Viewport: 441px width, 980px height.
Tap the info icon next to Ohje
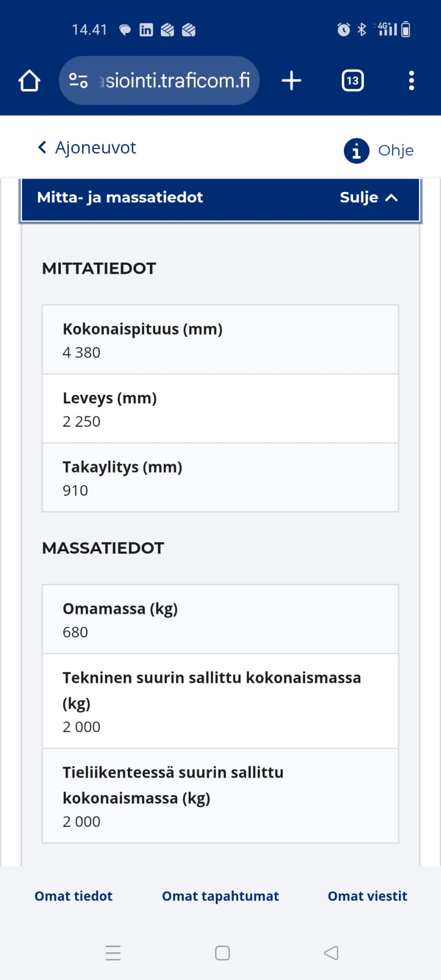click(356, 150)
